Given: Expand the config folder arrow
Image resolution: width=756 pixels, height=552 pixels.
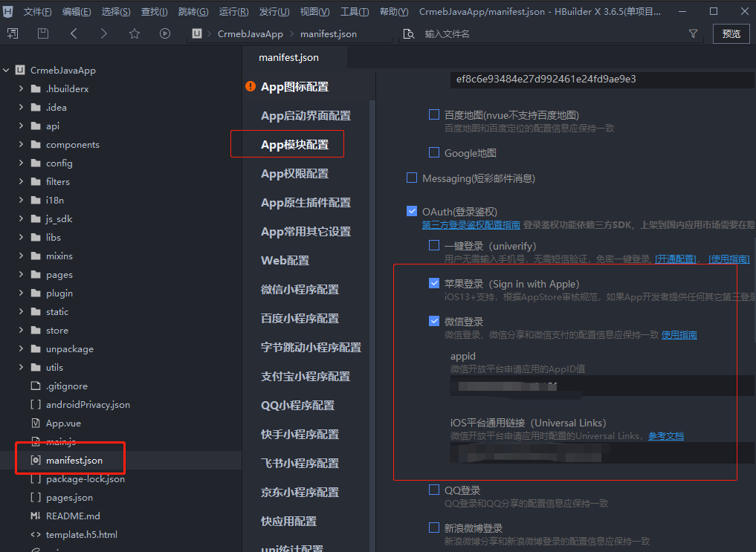Looking at the screenshot, I should (x=21, y=163).
